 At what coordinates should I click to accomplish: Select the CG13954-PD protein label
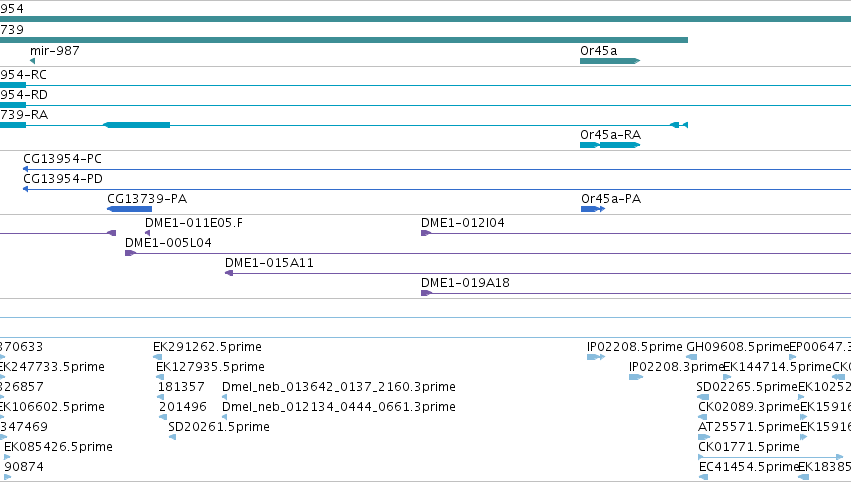tap(62, 179)
